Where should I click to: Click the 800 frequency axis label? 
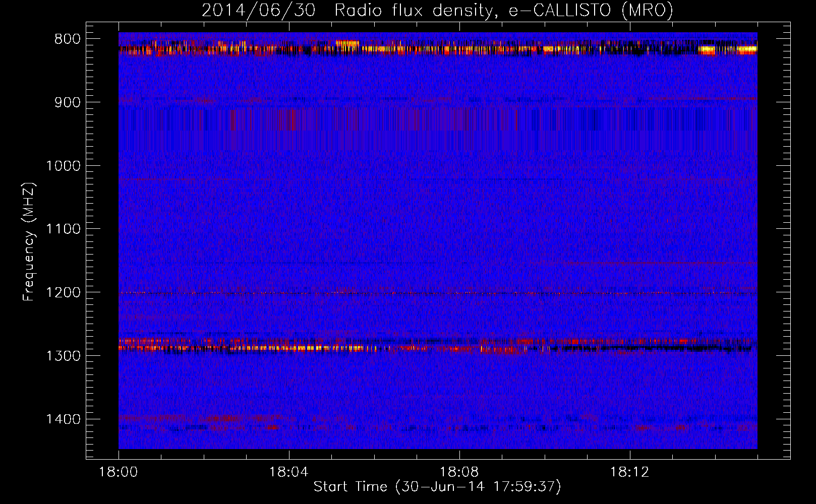(68, 39)
